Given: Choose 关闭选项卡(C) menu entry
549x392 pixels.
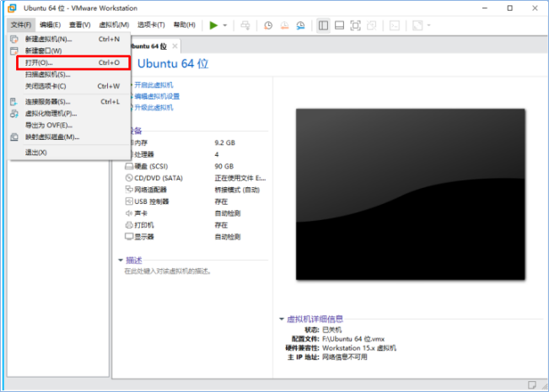Looking at the screenshot, I should pyautogui.click(x=69, y=86).
